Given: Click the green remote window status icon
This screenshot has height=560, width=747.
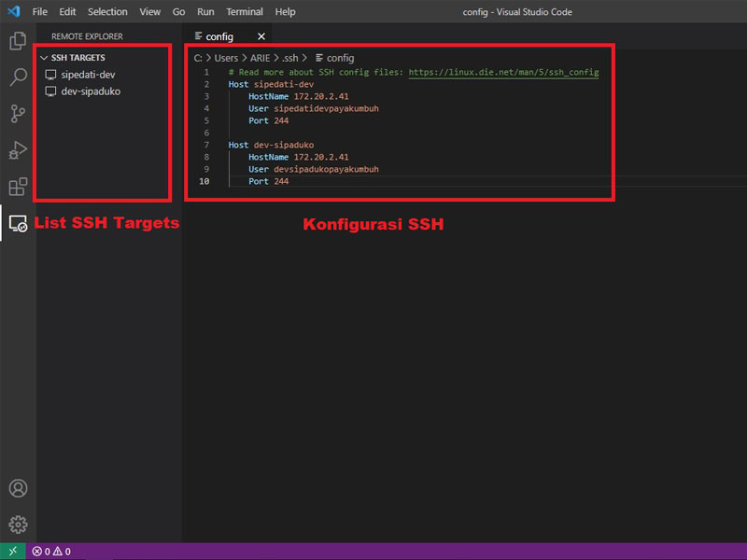Looking at the screenshot, I should 13,551.
